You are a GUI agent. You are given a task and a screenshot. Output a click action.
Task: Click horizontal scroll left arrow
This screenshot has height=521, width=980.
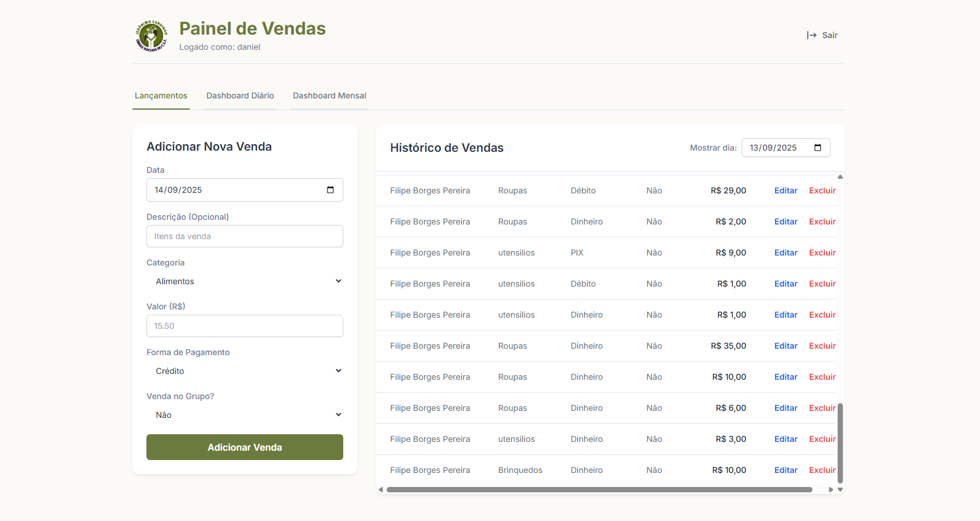click(381, 489)
